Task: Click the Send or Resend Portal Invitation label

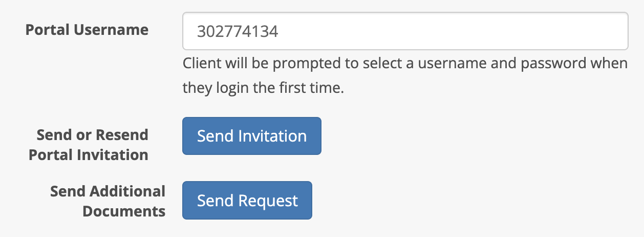Action: click(89, 145)
